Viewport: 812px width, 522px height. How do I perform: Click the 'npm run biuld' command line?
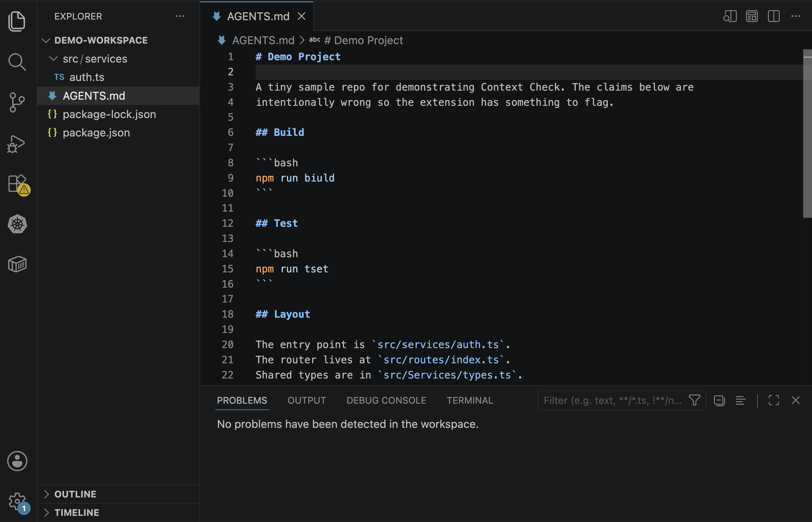point(295,178)
